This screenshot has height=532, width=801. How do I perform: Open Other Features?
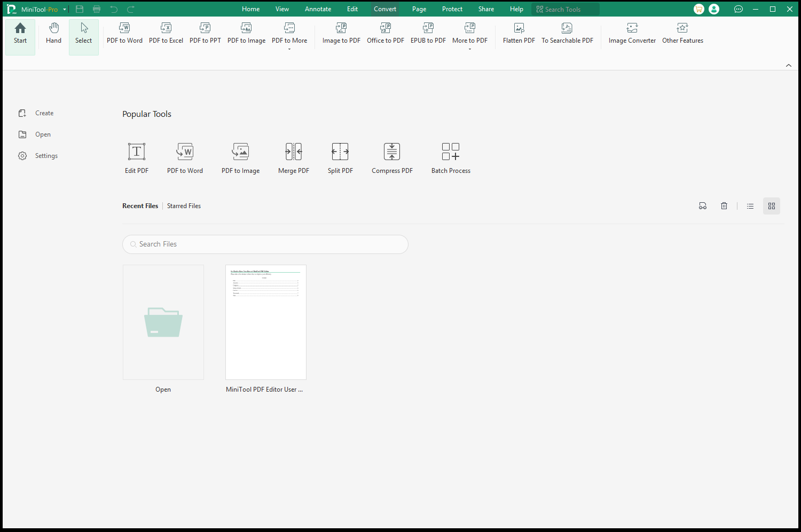tap(682, 34)
